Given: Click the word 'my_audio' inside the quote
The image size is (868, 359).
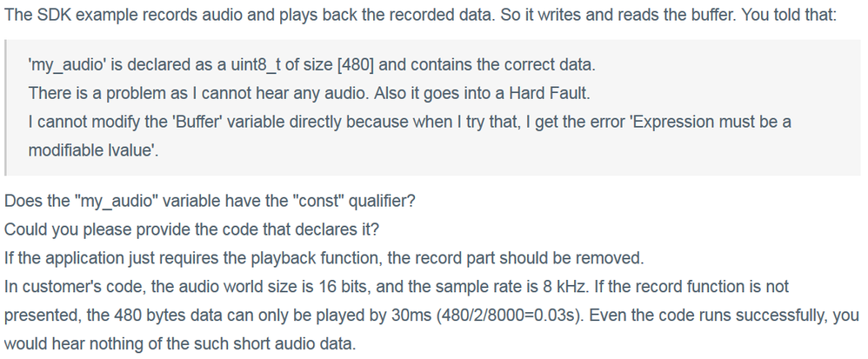Looking at the screenshot, I should pos(68,65).
